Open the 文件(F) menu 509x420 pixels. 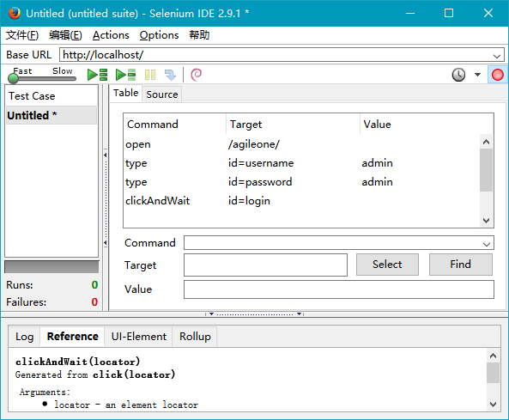click(22, 35)
